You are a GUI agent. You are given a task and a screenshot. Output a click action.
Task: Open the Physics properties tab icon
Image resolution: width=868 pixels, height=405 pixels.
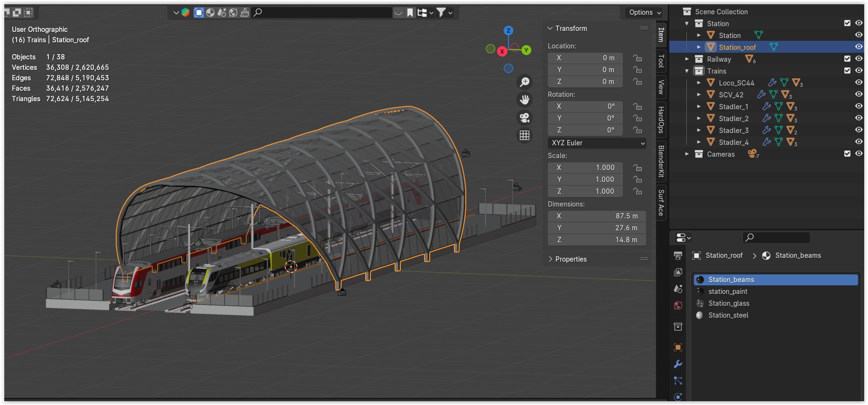[678, 397]
